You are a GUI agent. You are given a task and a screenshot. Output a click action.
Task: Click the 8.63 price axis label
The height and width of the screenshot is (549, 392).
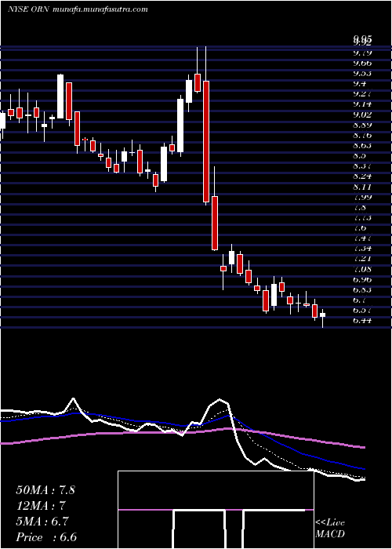362,145
